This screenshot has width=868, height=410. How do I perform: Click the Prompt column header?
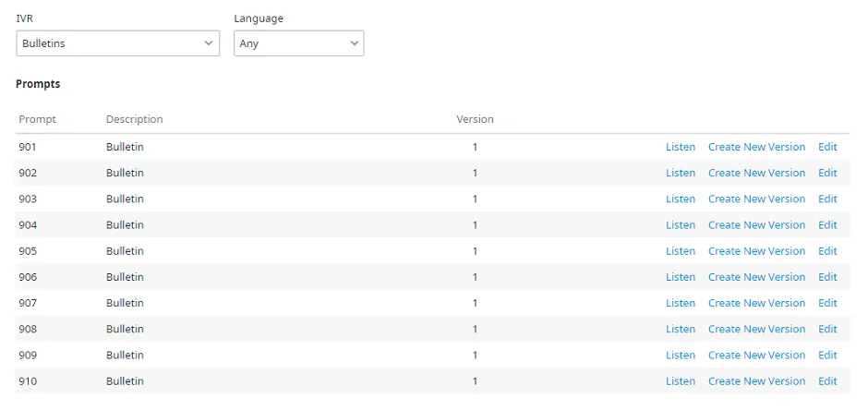[37, 119]
